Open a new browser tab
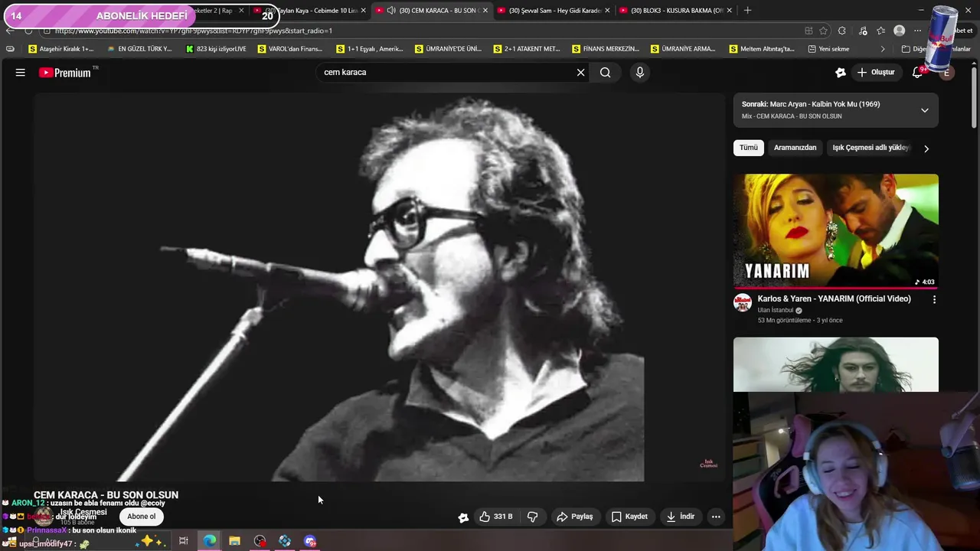The height and width of the screenshot is (551, 980). click(x=747, y=11)
